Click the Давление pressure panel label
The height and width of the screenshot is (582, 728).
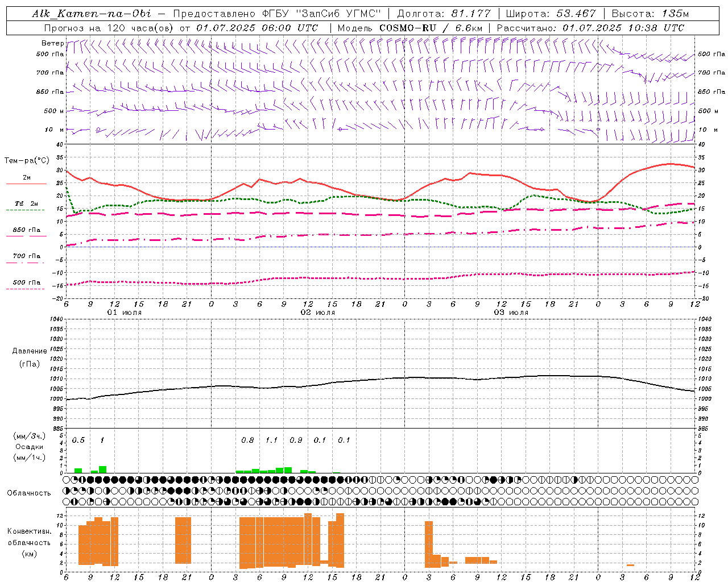[30, 351]
